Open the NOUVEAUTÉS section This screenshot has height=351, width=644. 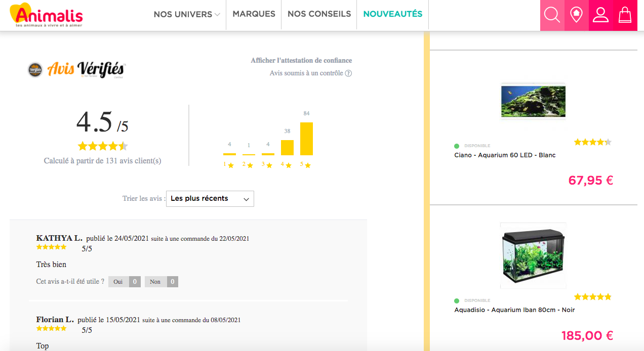click(392, 14)
